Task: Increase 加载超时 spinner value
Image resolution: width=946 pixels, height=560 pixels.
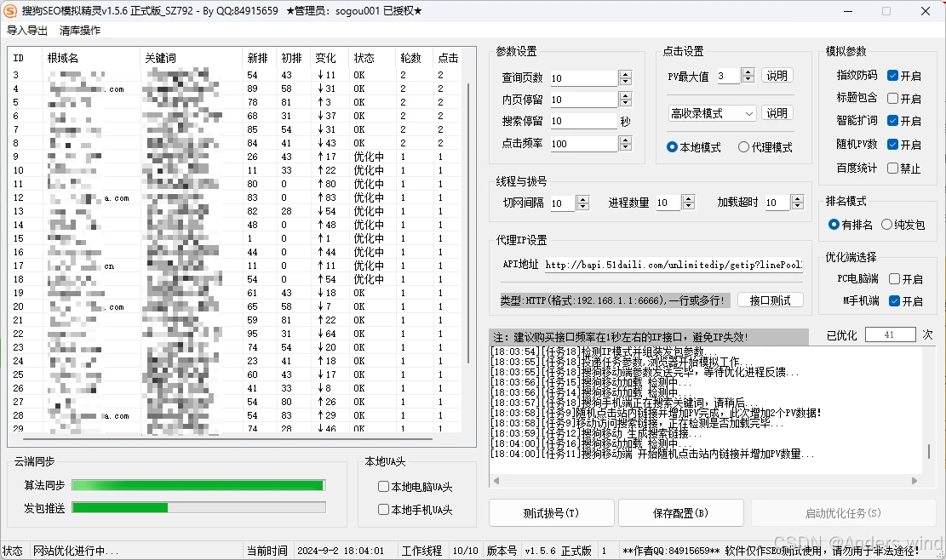Action: (x=797, y=199)
